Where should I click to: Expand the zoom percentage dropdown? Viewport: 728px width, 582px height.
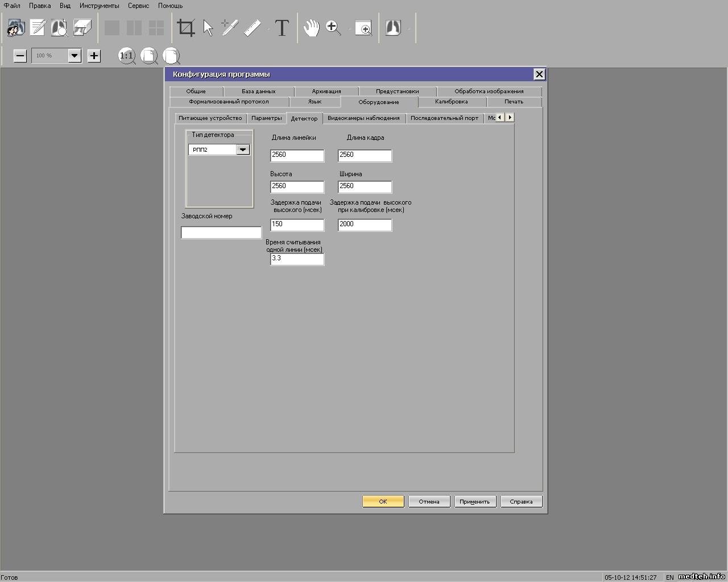coord(75,56)
